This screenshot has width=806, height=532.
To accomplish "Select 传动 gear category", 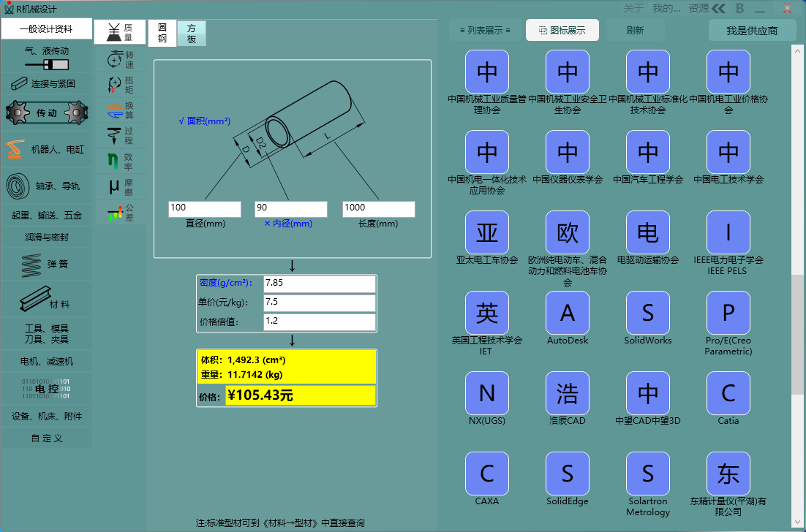I will (47, 113).
